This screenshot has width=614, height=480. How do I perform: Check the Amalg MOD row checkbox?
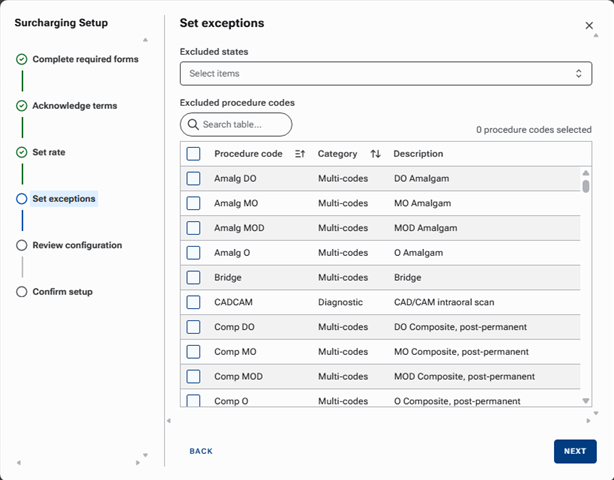pyautogui.click(x=193, y=228)
